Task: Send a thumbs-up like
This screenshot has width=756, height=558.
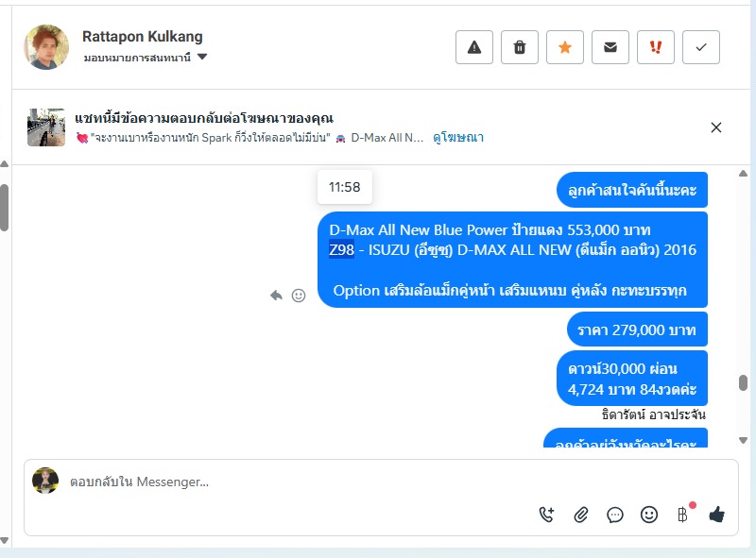Action: tap(717, 515)
